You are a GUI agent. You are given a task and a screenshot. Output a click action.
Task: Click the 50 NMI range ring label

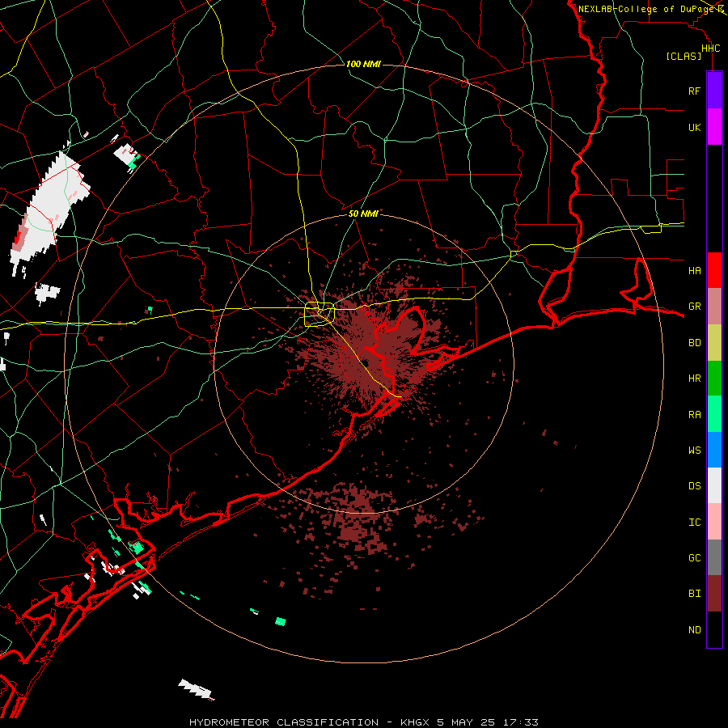click(363, 214)
